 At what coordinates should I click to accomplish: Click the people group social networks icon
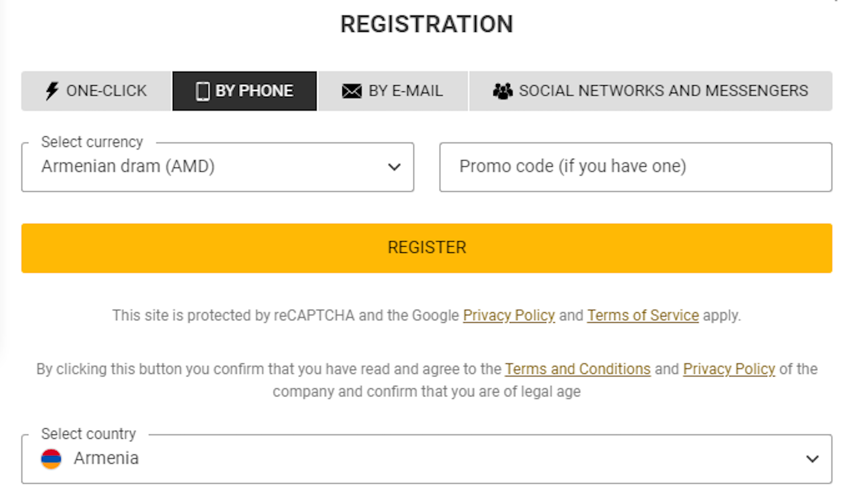pyautogui.click(x=503, y=91)
